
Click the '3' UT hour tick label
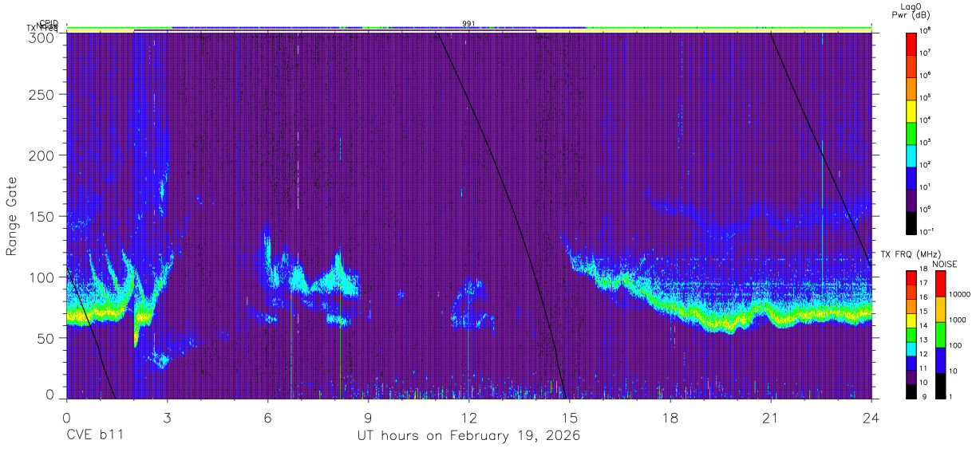tap(167, 418)
